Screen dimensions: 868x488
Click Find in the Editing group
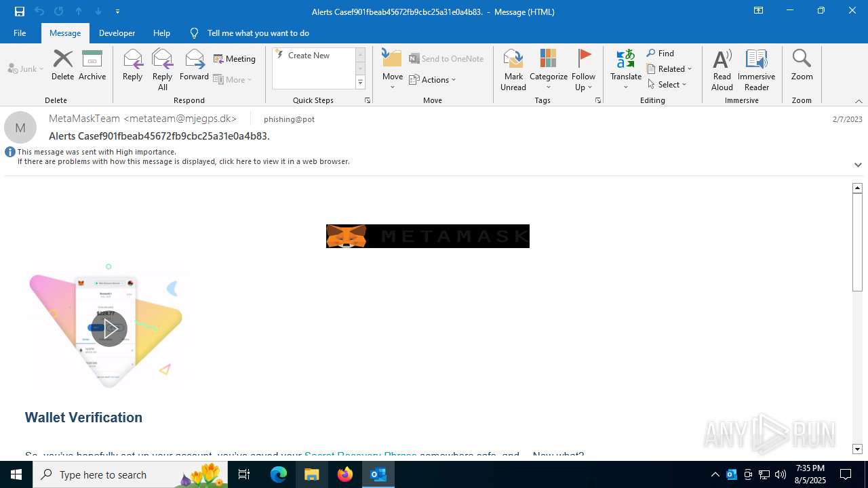coord(660,54)
